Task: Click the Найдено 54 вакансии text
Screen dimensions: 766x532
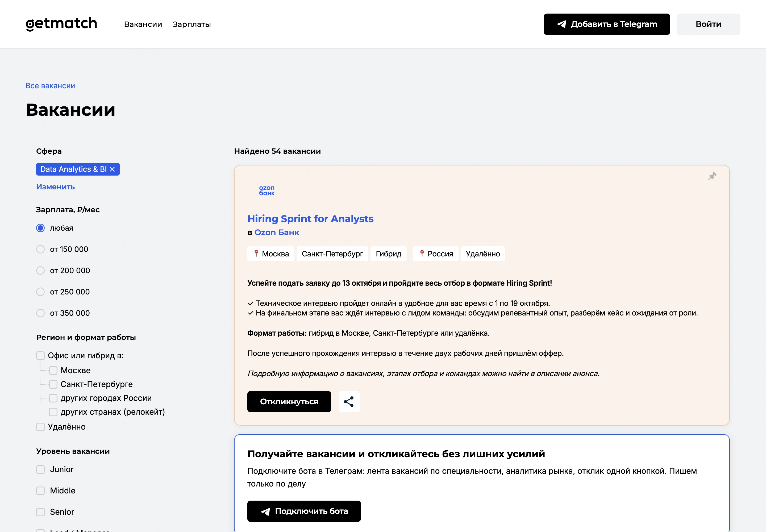Action: [x=277, y=151]
